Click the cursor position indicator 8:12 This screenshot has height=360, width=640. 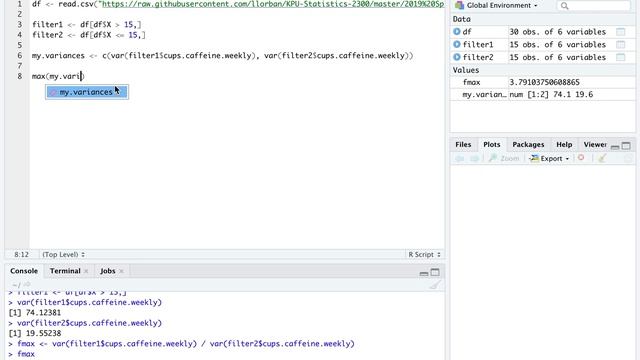21,254
